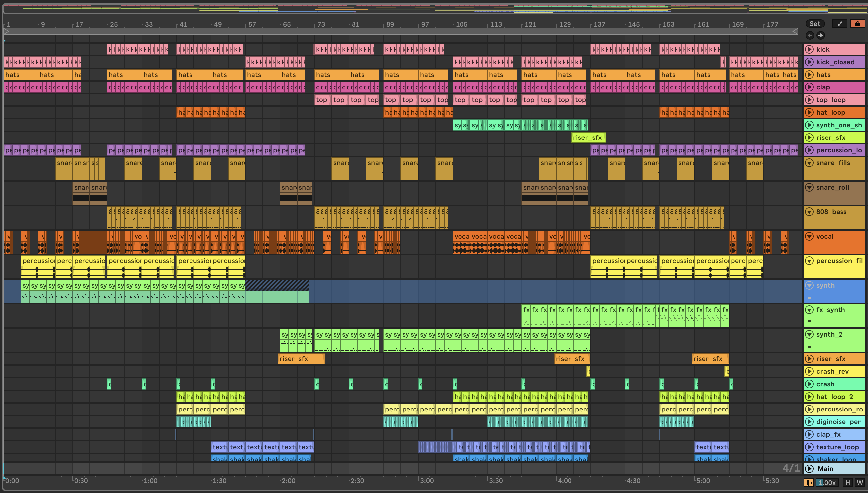Toggle Automation Mode button
Viewport: 868px width, 493px height.
click(x=840, y=24)
